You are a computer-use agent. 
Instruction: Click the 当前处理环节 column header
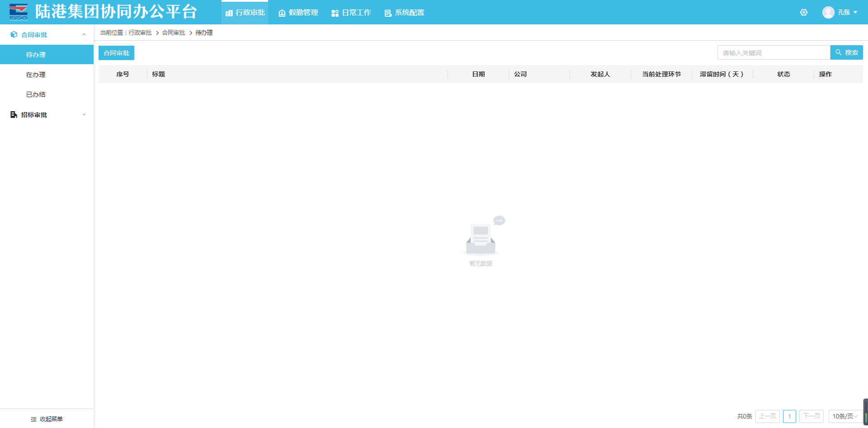(x=661, y=74)
